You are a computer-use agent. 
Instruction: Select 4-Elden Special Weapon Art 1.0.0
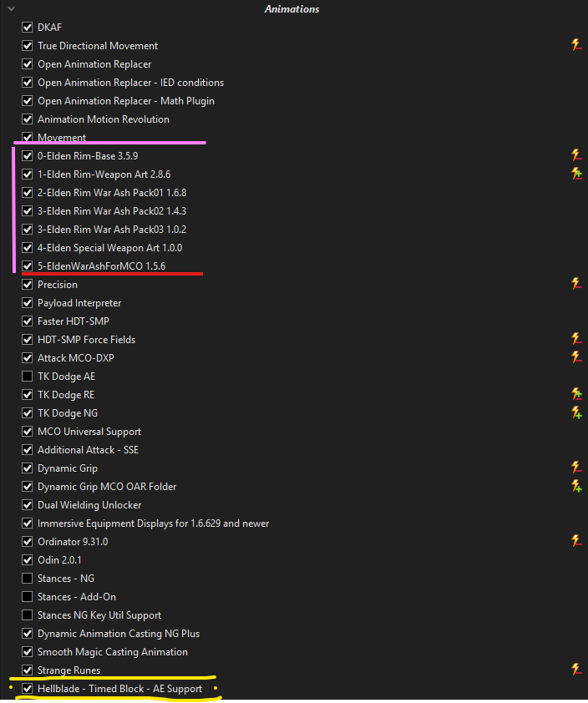[x=110, y=248]
